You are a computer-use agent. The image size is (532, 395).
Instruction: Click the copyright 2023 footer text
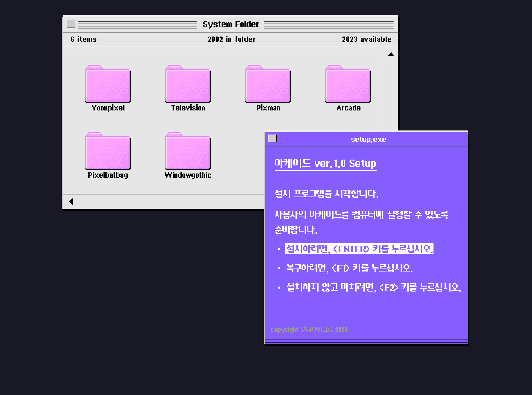point(309,330)
